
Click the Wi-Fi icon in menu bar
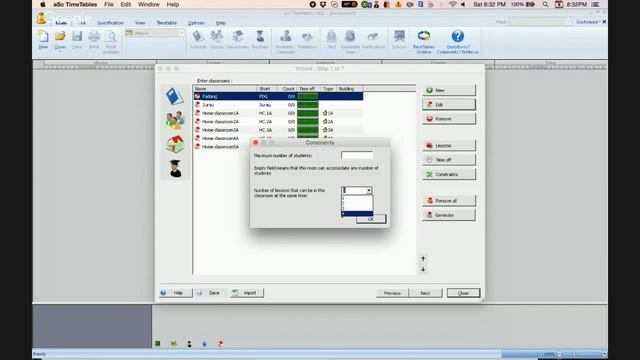coord(452,4)
